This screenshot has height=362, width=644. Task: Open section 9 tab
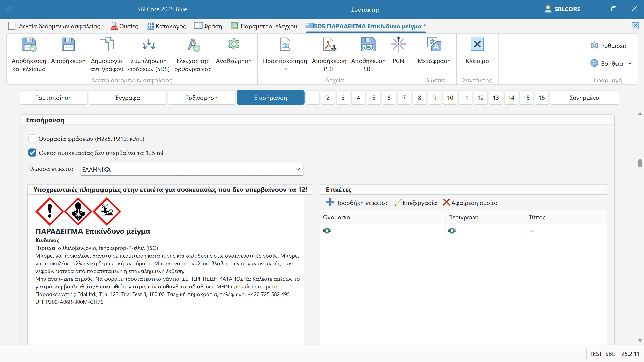point(434,98)
